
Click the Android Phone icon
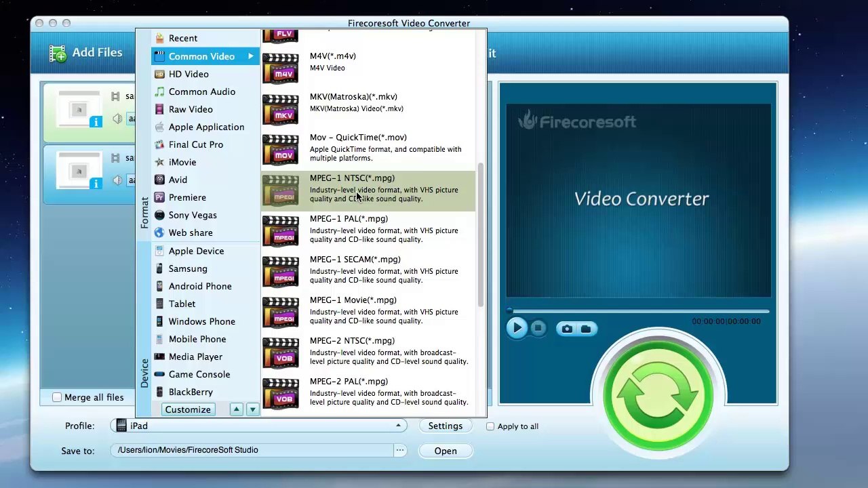(159, 286)
